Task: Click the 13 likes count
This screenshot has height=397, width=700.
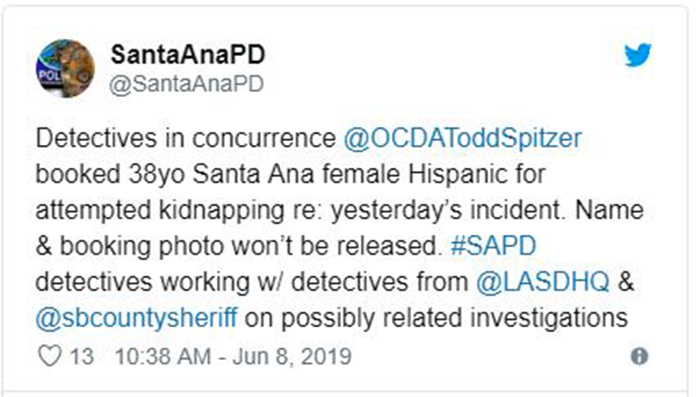Action: [82, 356]
